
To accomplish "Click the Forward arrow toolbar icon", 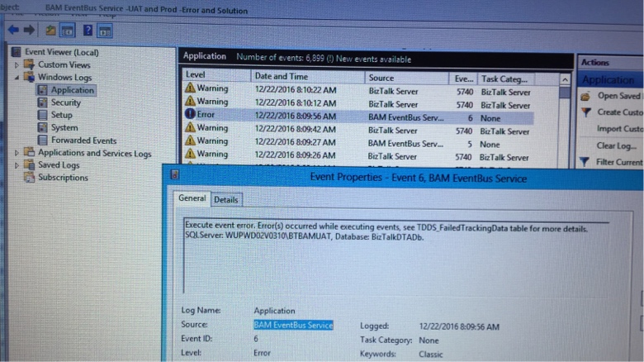I will [29, 30].
